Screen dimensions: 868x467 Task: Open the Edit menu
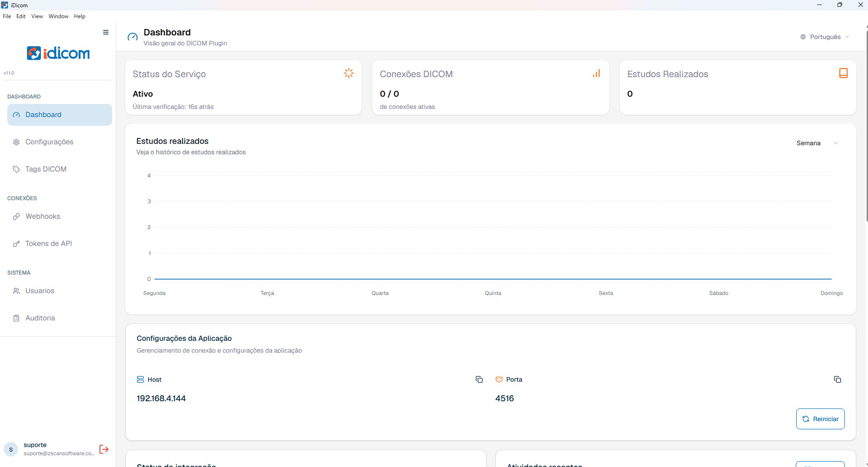[x=21, y=16]
